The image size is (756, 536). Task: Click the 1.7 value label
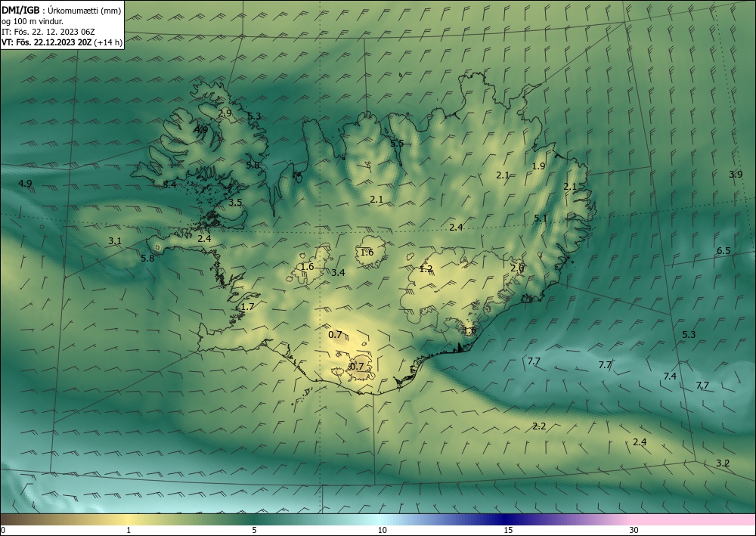tap(247, 307)
